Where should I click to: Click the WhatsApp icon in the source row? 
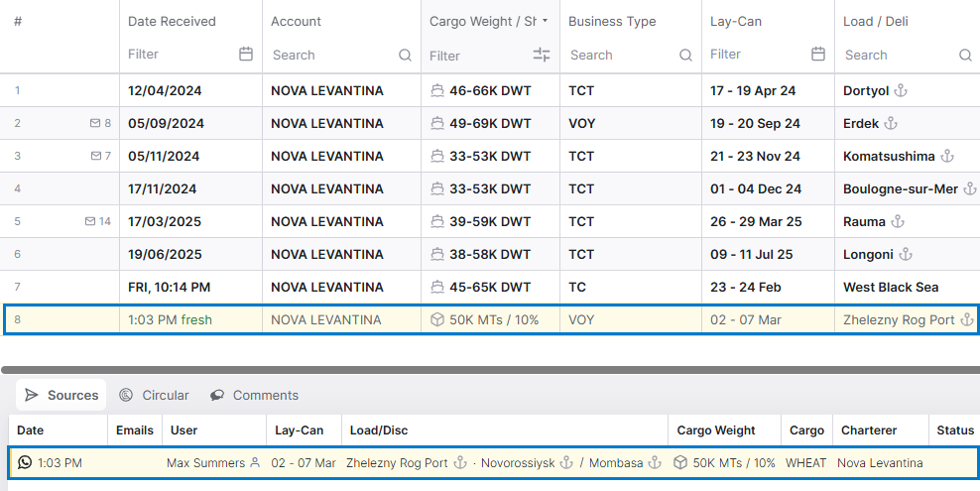25,462
